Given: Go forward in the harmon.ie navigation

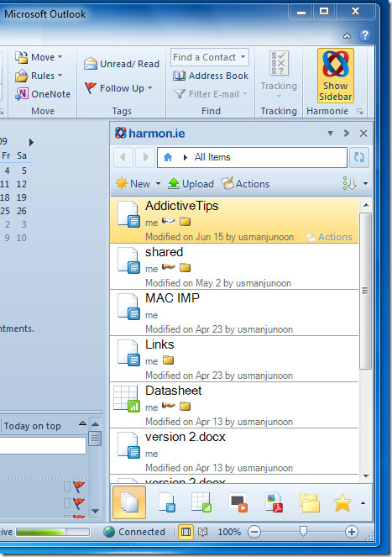Looking at the screenshot, I should [x=145, y=157].
